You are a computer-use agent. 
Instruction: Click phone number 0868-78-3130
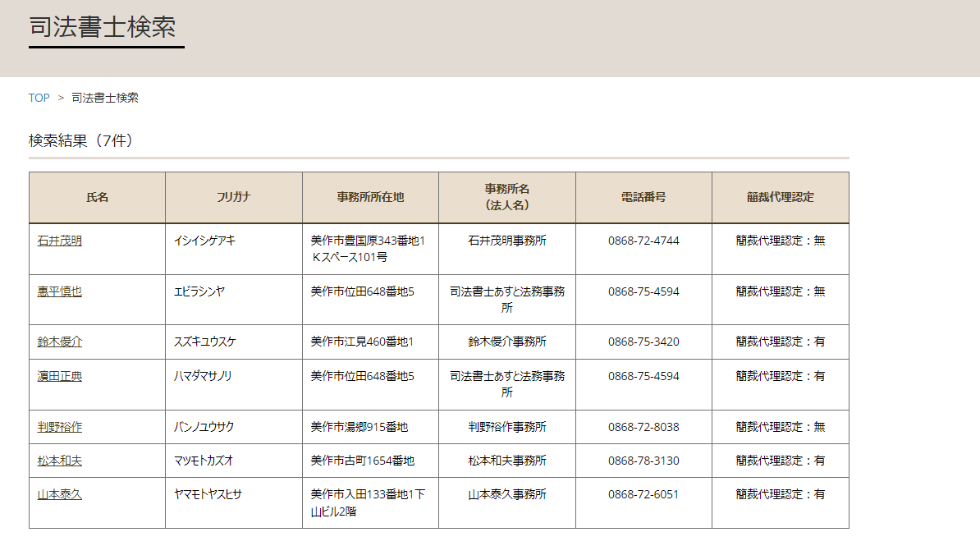[x=643, y=461]
